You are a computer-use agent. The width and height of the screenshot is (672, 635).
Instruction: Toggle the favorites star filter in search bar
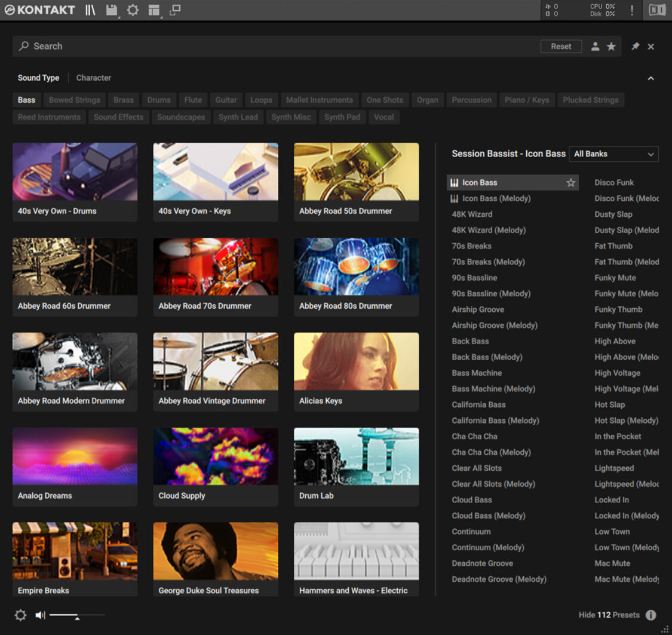point(611,47)
